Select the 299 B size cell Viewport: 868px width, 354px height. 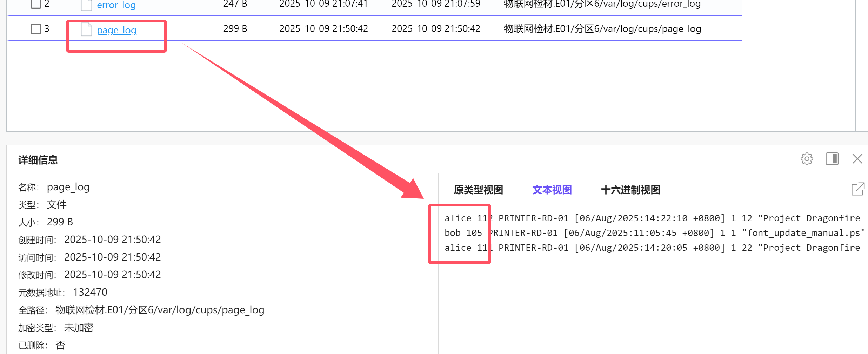[235, 28]
